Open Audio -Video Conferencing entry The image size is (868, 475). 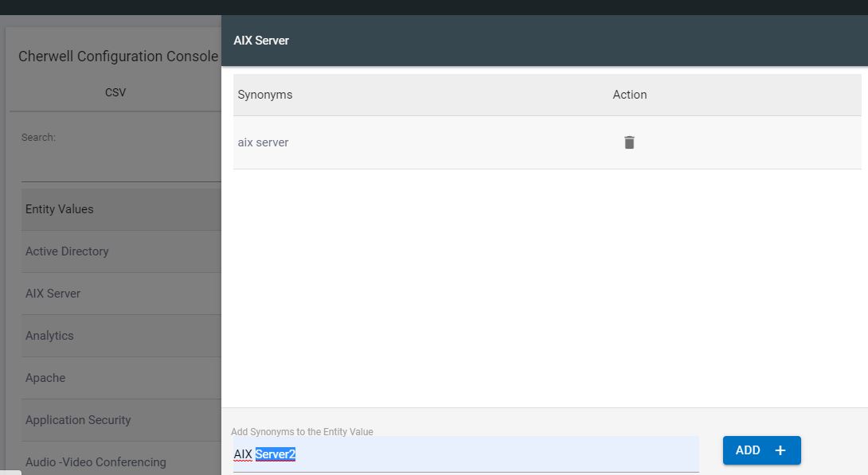[96, 462]
